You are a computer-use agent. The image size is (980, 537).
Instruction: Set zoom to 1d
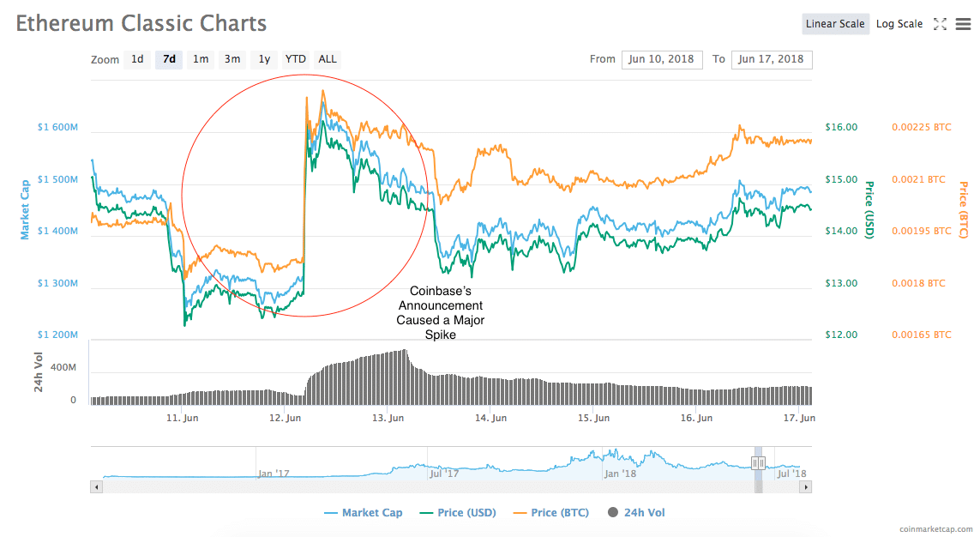[137, 59]
